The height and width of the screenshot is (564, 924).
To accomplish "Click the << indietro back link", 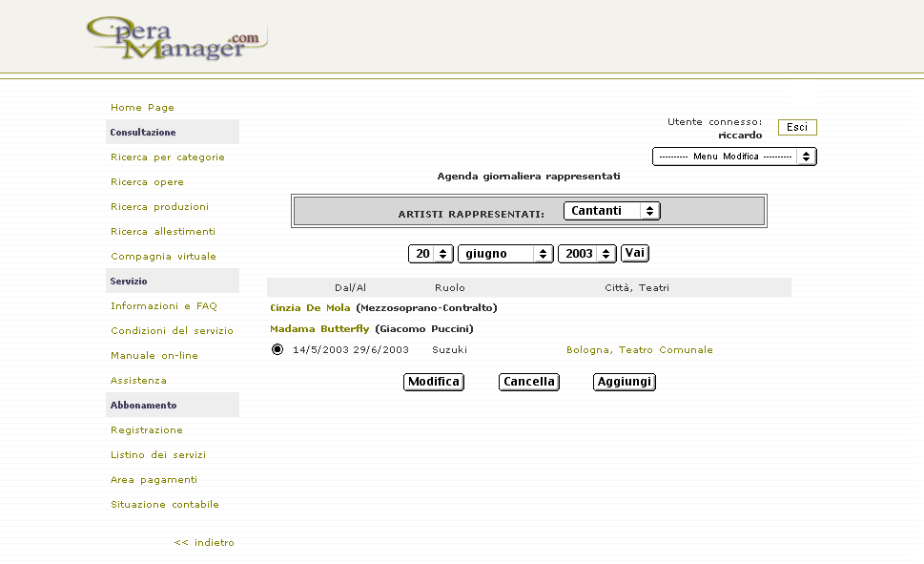I will click(204, 543).
